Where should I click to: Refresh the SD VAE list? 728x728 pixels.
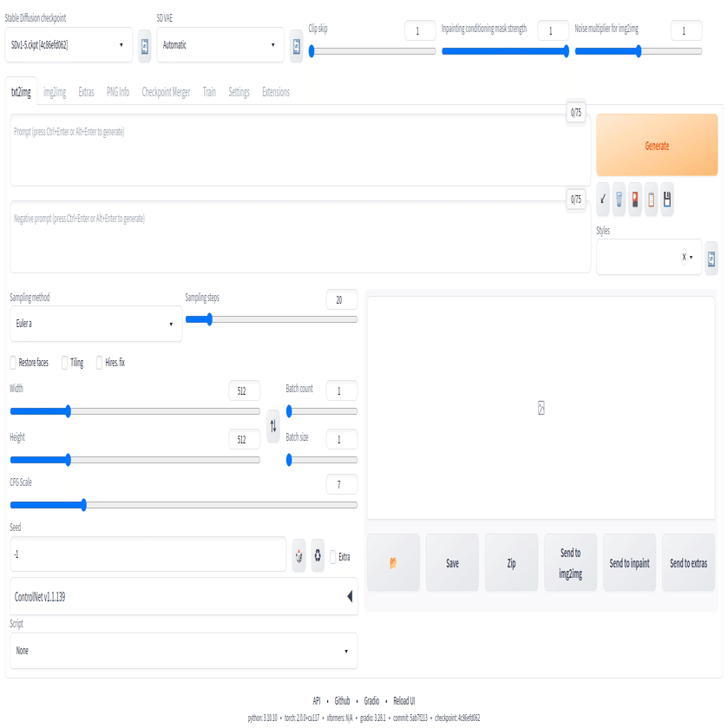pyautogui.click(x=296, y=45)
